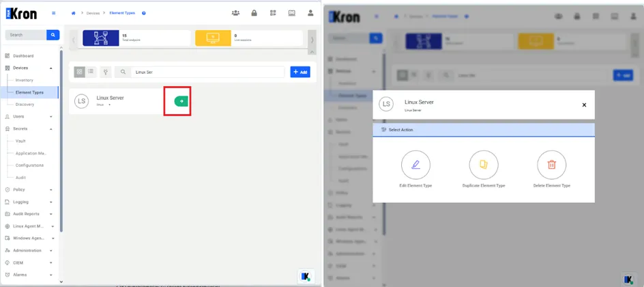644x287 pixels.
Task: Collapse the Devices section arrow in left sidebar
Action: 51,68
